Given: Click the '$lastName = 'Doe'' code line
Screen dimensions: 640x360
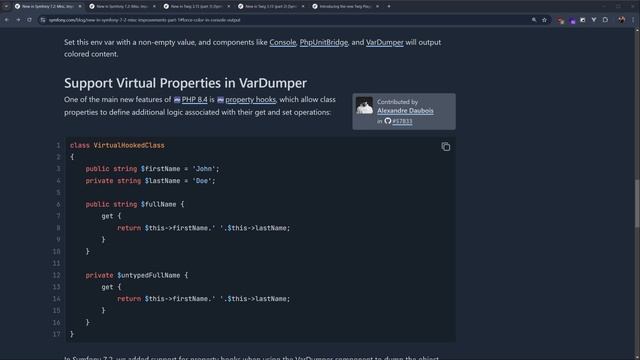Looking at the screenshot, I should point(150,180).
